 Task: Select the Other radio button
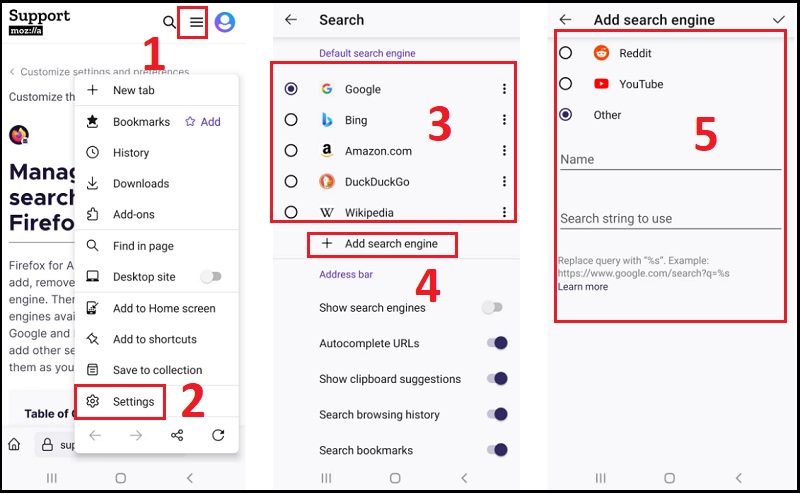coord(565,114)
